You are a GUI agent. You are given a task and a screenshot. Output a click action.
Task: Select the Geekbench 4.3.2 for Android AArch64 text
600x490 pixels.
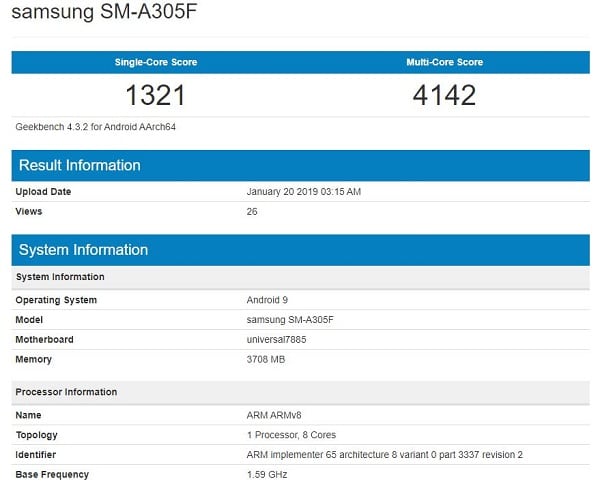click(x=96, y=127)
